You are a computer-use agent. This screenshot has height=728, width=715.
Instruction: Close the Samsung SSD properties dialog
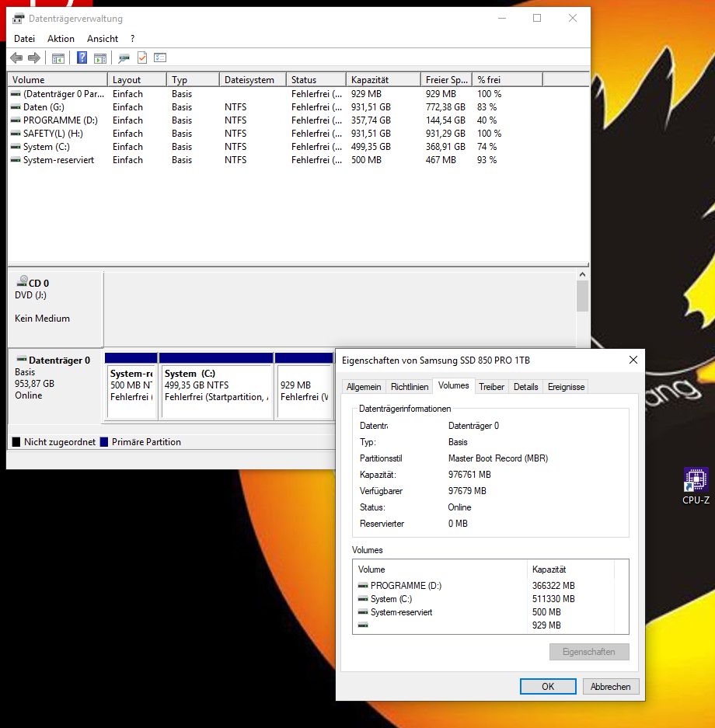pyautogui.click(x=633, y=360)
